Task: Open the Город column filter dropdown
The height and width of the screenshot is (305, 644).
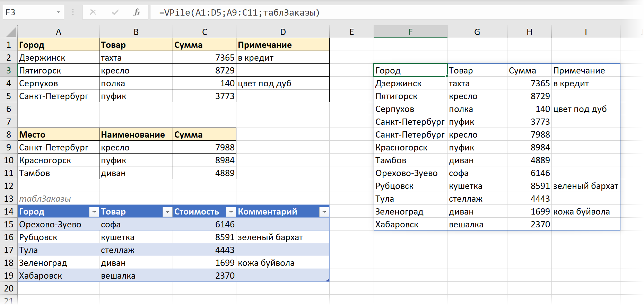Action: pos(94,212)
